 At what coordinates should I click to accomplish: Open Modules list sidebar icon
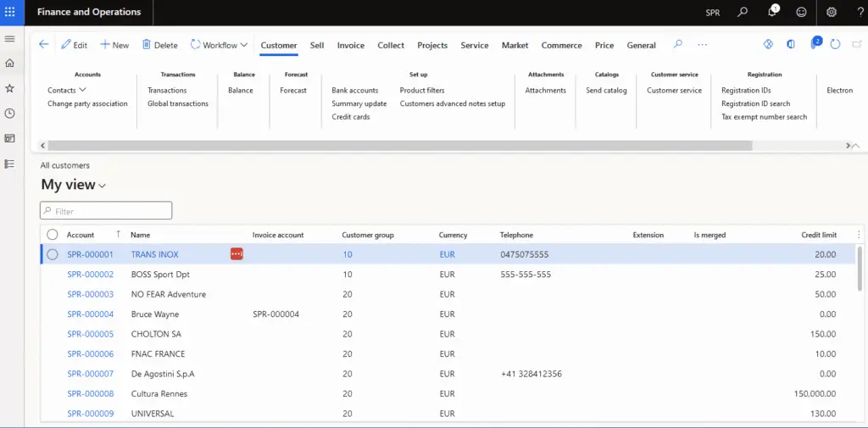pyautogui.click(x=9, y=164)
